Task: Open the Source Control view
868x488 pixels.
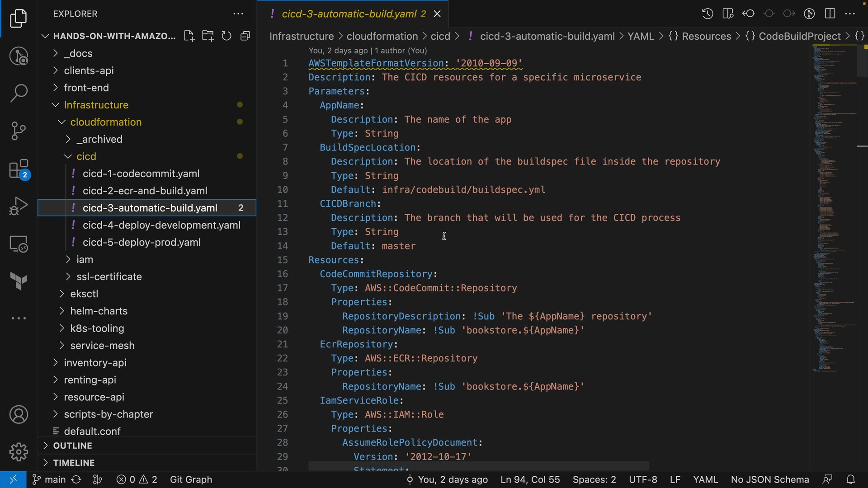Action: pyautogui.click(x=19, y=131)
